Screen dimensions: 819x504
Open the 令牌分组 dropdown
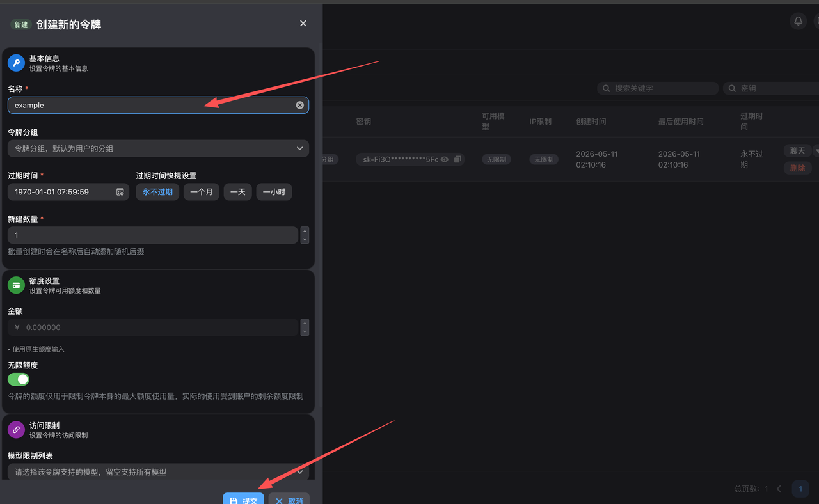[x=158, y=148]
